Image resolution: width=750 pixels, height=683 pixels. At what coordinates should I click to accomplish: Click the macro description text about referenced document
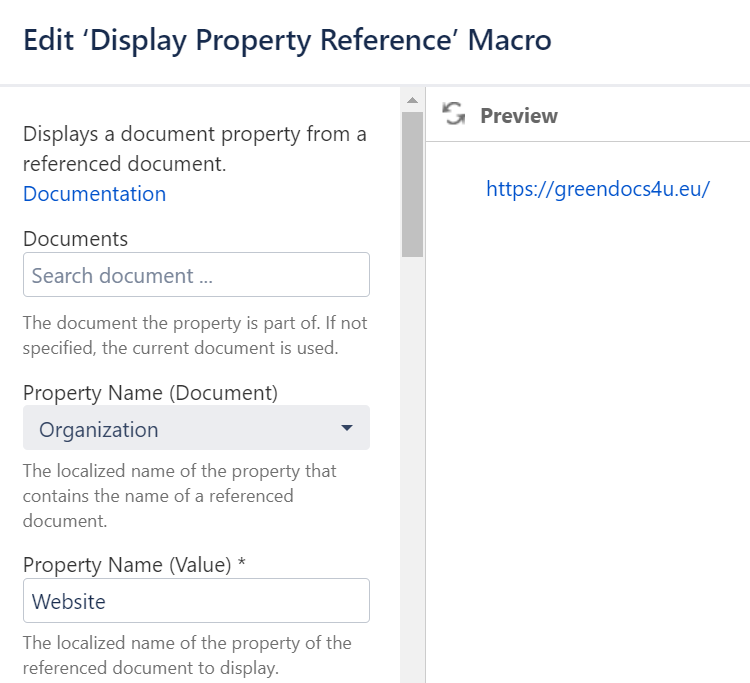click(x=194, y=149)
